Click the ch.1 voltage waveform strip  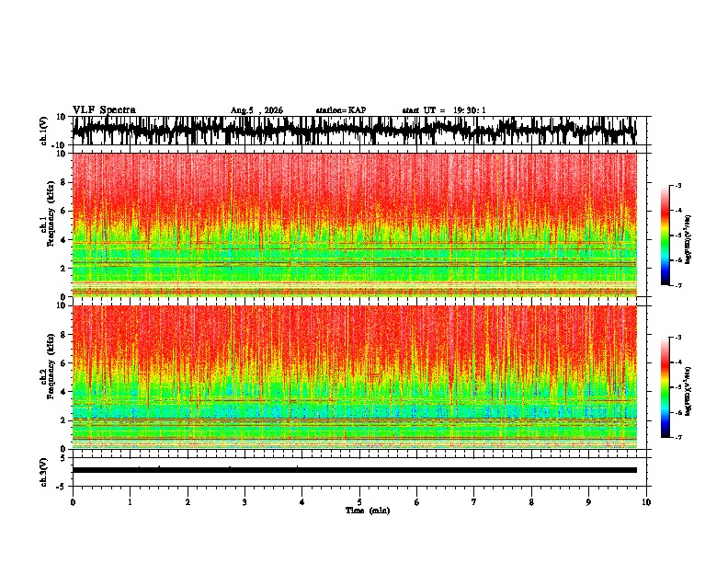point(354,131)
